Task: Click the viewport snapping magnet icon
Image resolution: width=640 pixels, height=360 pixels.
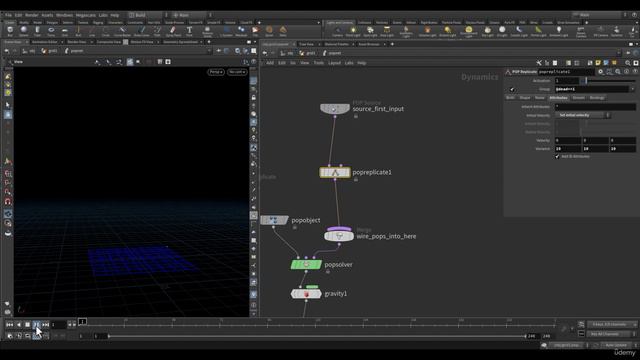Action: (x=8, y=202)
